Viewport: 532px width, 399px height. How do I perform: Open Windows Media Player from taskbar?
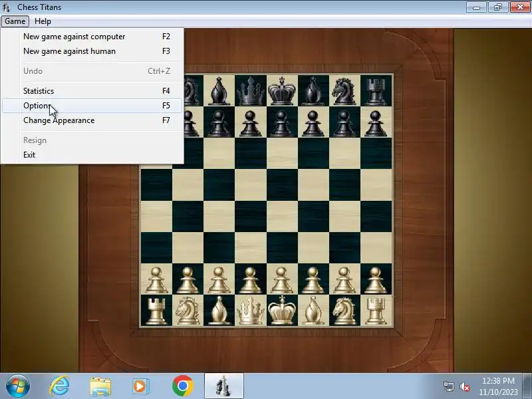click(141, 386)
